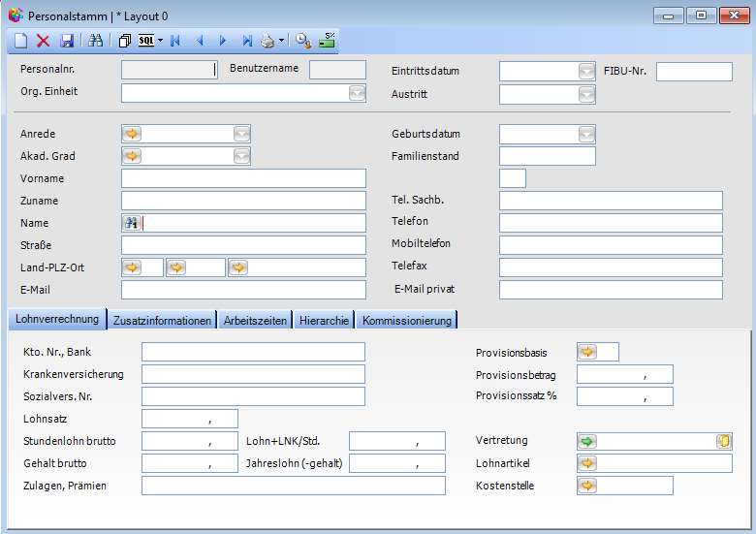756x534 pixels.
Task: Focus the FIBU-Nr. input field
Action: click(x=694, y=71)
